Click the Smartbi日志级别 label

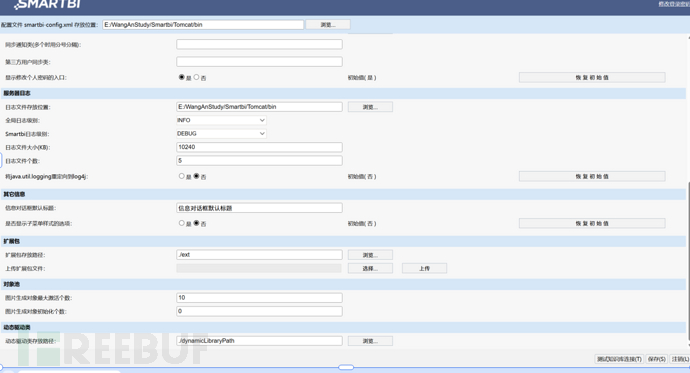[27, 134]
